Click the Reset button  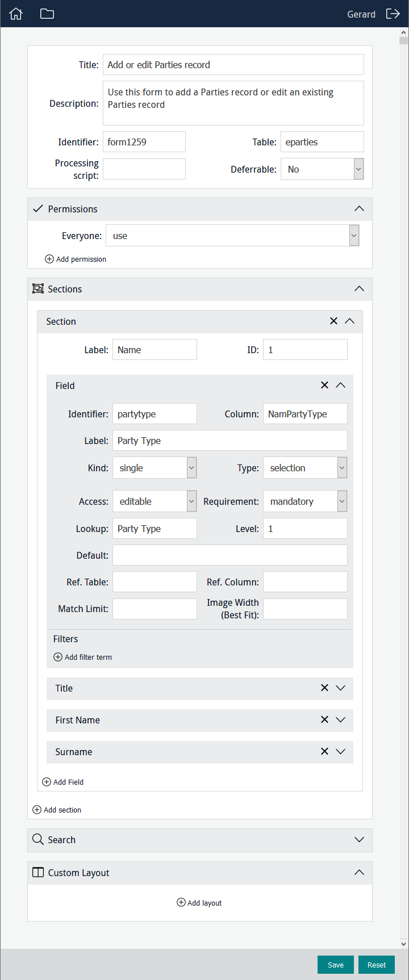[376, 965]
